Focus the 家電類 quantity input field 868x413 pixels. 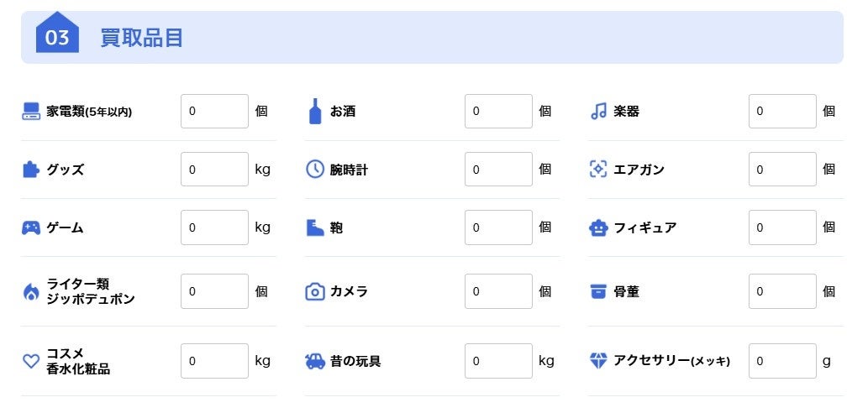[214, 112]
